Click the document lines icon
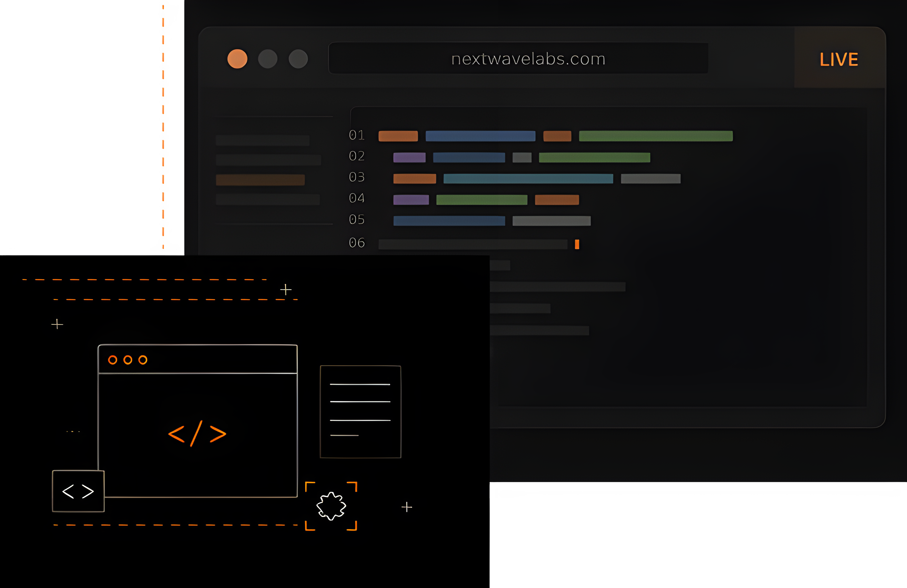This screenshot has height=588, width=907. tap(360, 411)
